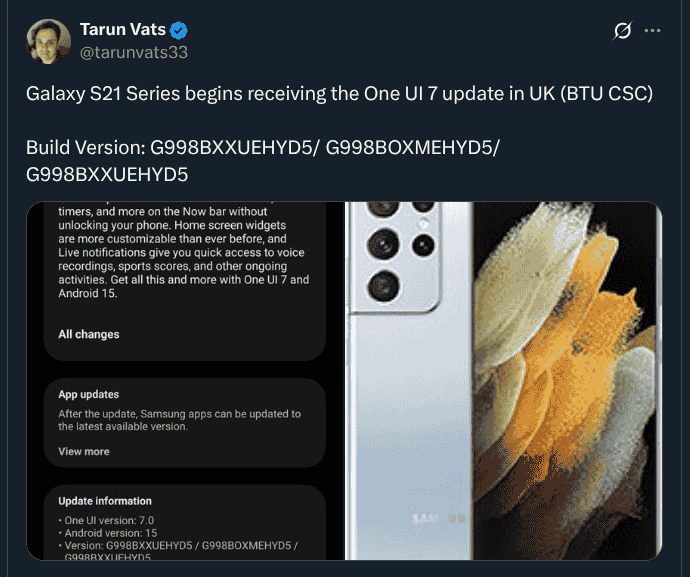Screen dimensions: 690x577
Task: Click the Samsung logo on phone back
Action: coord(438,518)
